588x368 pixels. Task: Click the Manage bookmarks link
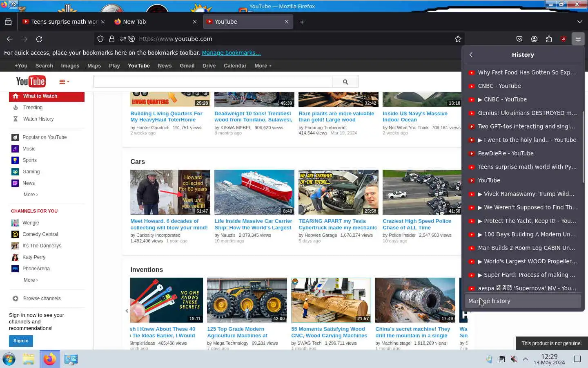[231, 53]
